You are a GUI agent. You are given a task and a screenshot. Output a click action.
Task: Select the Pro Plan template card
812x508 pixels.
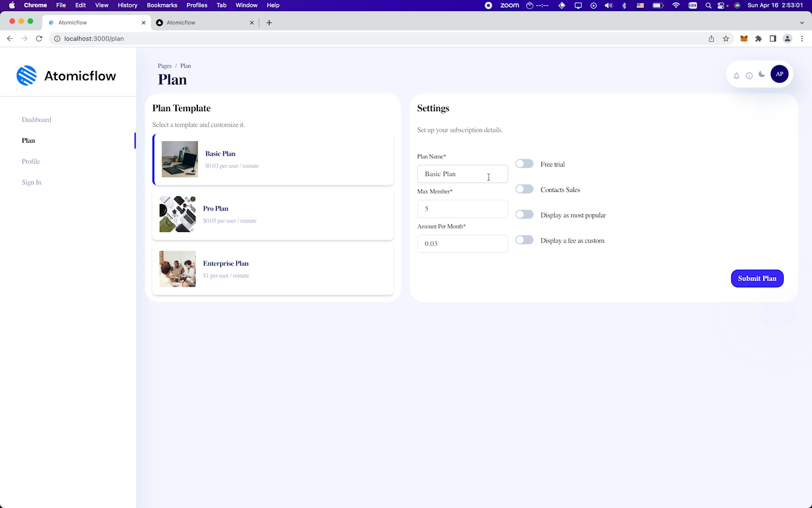tap(273, 214)
